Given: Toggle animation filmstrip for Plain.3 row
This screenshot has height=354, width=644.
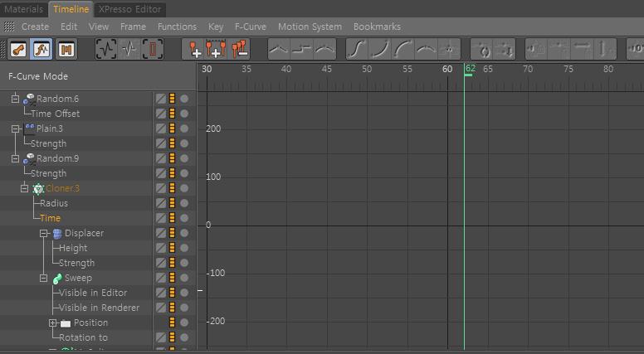Looking at the screenshot, I should click(172, 129).
